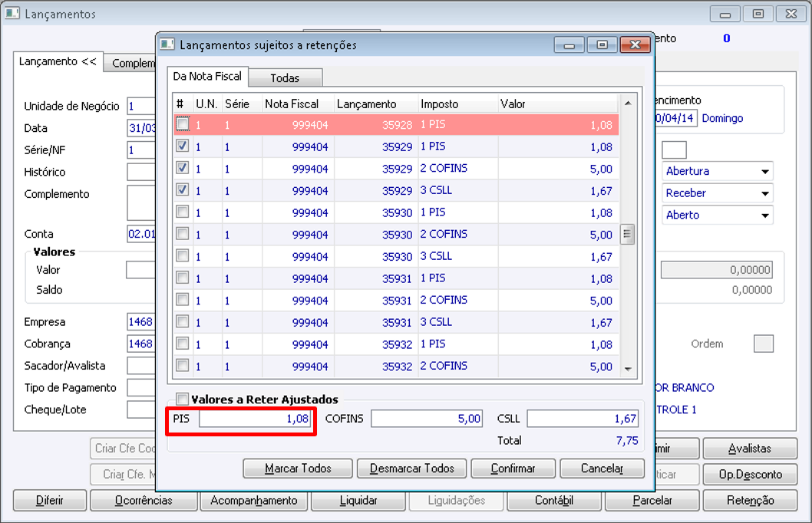
Task: Click the Ordem box in main window
Action: (x=764, y=344)
